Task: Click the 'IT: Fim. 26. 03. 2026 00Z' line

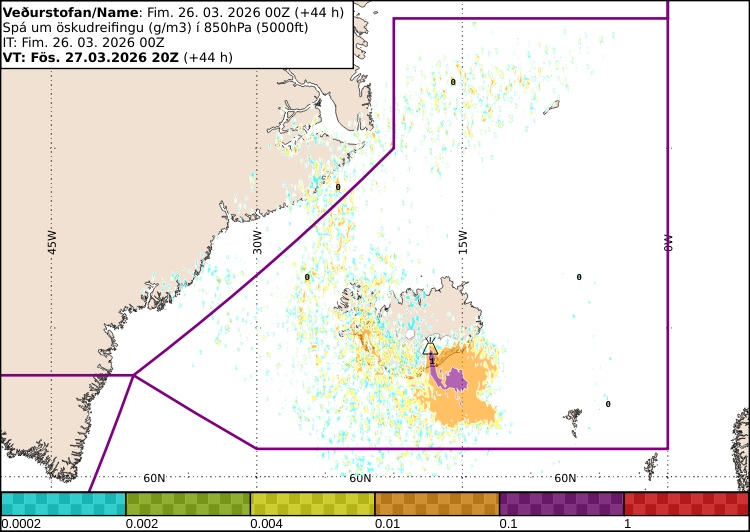Action: click(x=84, y=42)
